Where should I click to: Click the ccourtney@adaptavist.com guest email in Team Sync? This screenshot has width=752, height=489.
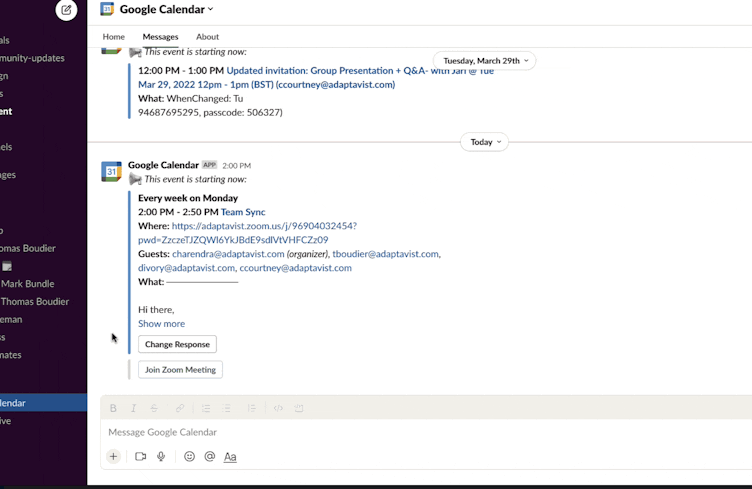coord(295,268)
